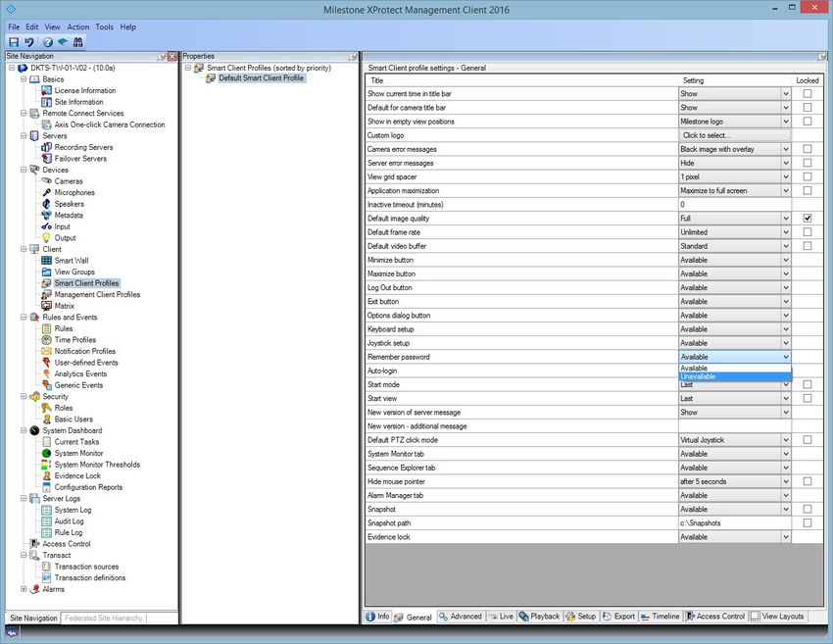Click the Evidence Lock icon in the tree
Image resolution: width=833 pixels, height=644 pixels.
[47, 476]
